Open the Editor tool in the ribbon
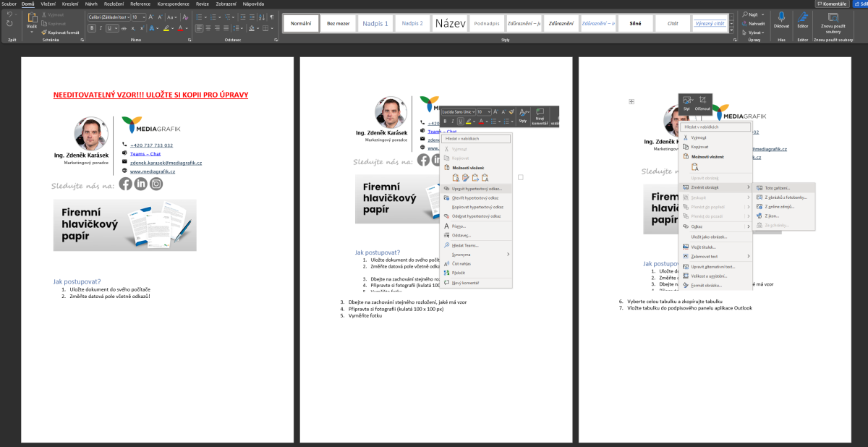The image size is (868, 447). click(802, 17)
